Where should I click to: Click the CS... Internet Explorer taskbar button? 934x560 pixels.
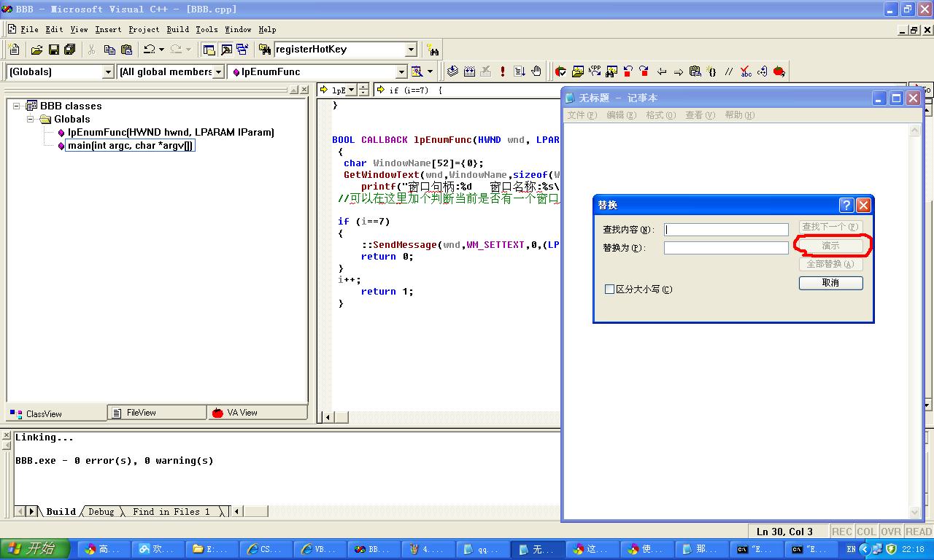pyautogui.click(x=267, y=549)
